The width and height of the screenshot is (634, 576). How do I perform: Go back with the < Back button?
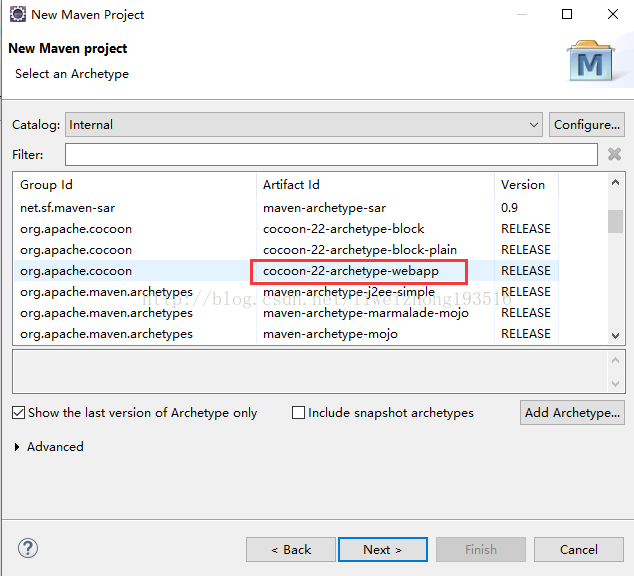291,549
